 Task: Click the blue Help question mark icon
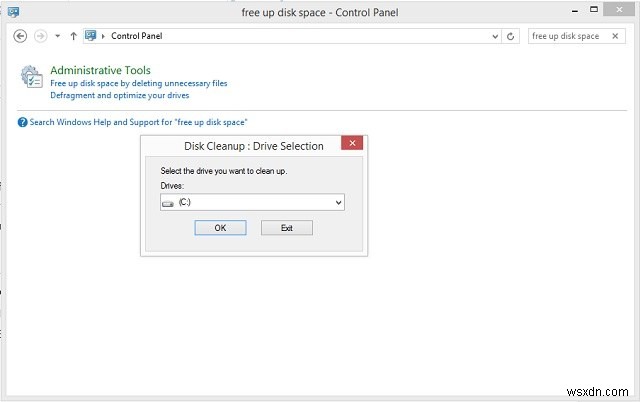[x=22, y=122]
